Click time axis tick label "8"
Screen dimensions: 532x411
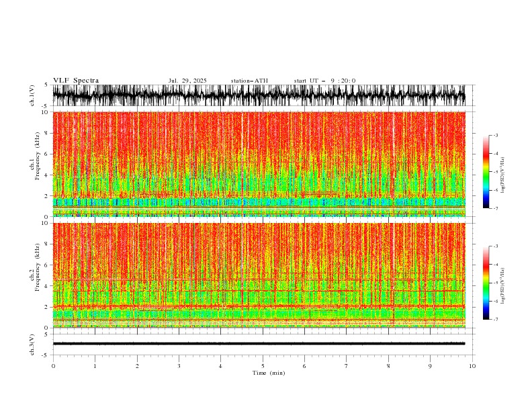click(x=388, y=366)
